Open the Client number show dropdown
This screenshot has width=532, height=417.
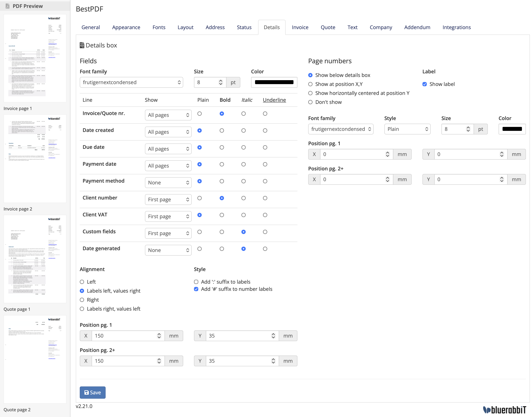(168, 200)
